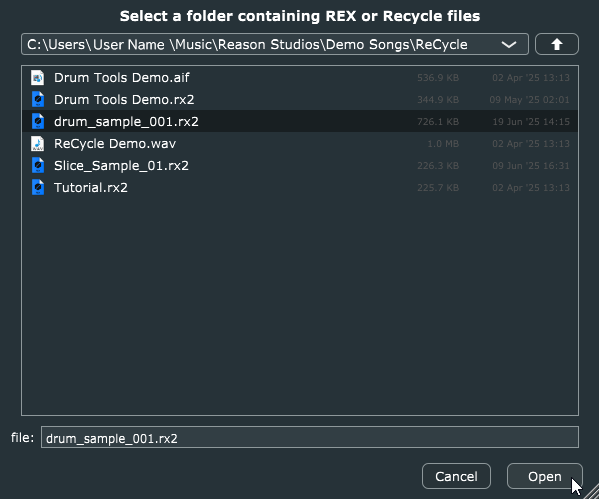Expand the folder path dropdown chevron

[509, 44]
